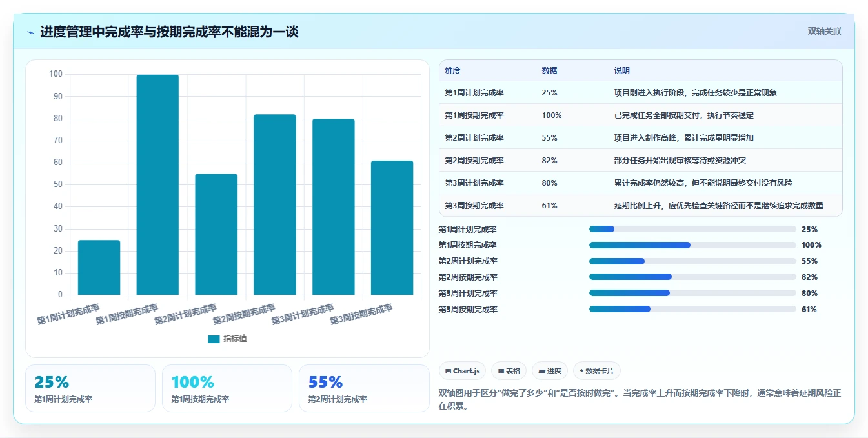
Task: Click the 第2周按期完成率 progress bar showing 82%
Action: coord(692,277)
